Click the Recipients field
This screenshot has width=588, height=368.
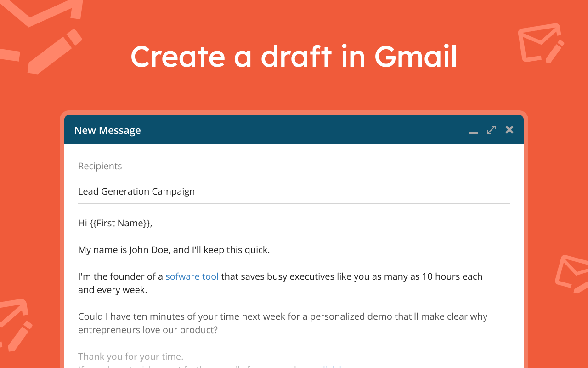[294, 166]
